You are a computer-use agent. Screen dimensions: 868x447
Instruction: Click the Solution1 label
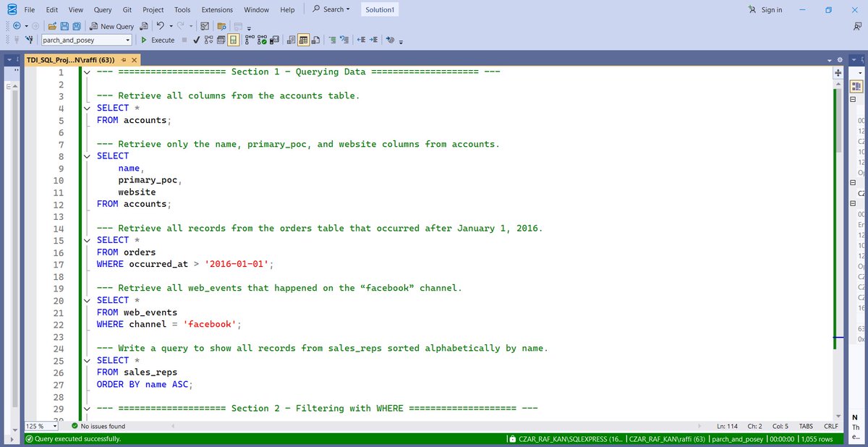[380, 10]
